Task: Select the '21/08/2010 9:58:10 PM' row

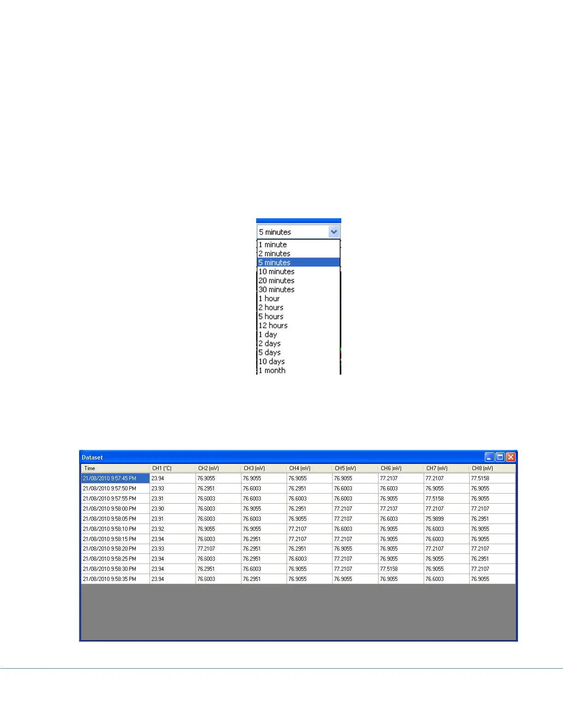Action: coord(299,529)
